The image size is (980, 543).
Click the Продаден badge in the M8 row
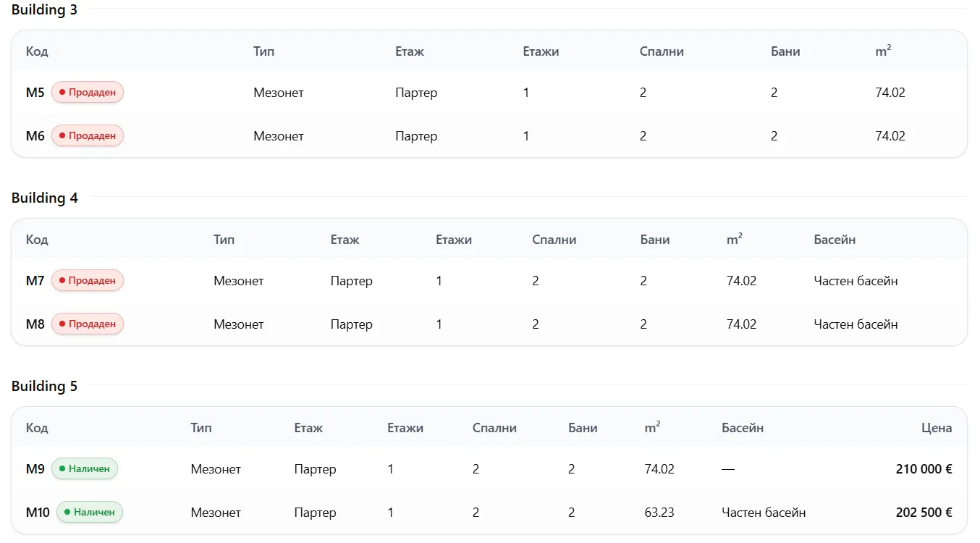[x=88, y=324]
